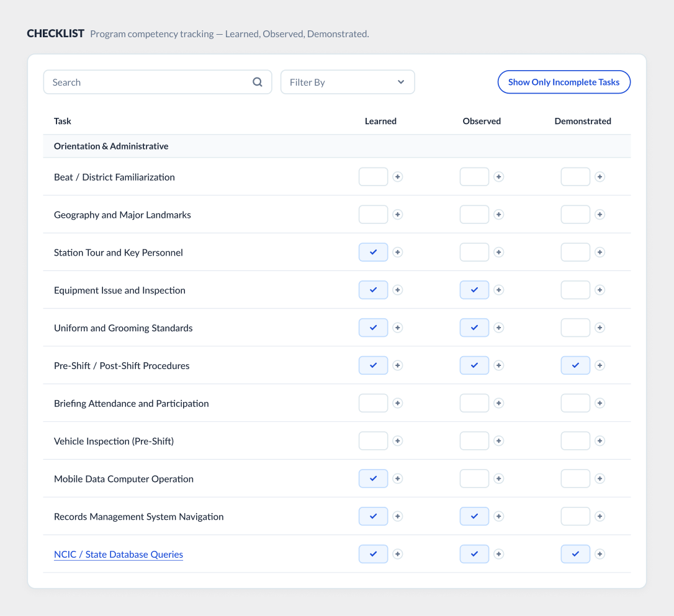Screen dimensions: 674x616
Task: Check Observed for Geography and Major Landmarks
Action: pyautogui.click(x=474, y=215)
